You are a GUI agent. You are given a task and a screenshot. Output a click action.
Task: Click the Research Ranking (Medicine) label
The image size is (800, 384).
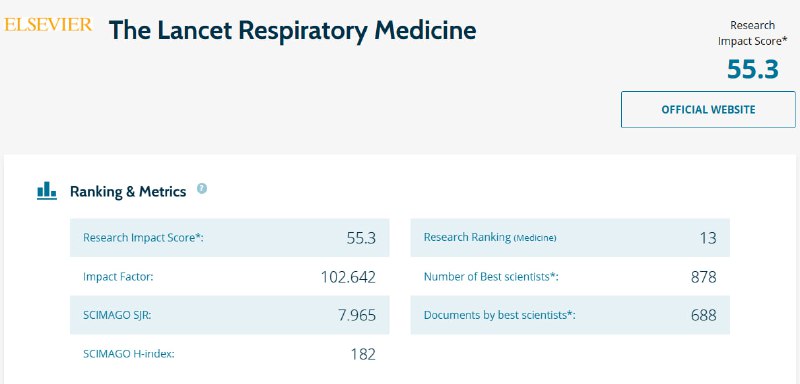[490, 238]
